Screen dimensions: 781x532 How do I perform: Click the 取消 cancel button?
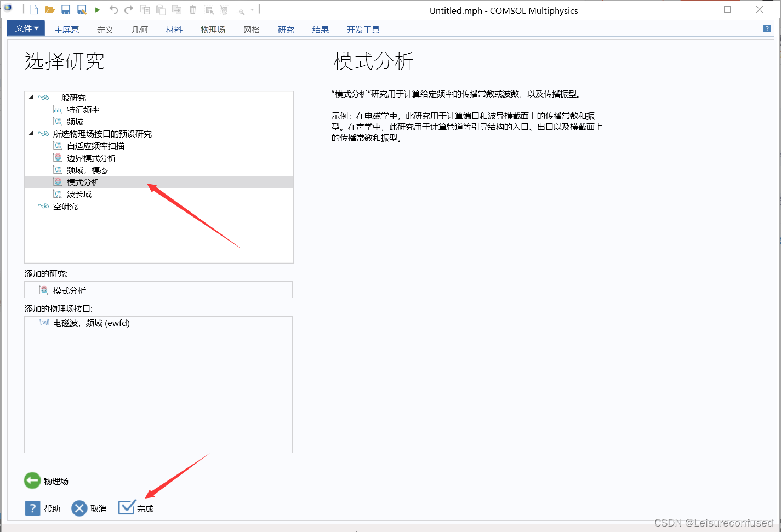click(89, 508)
